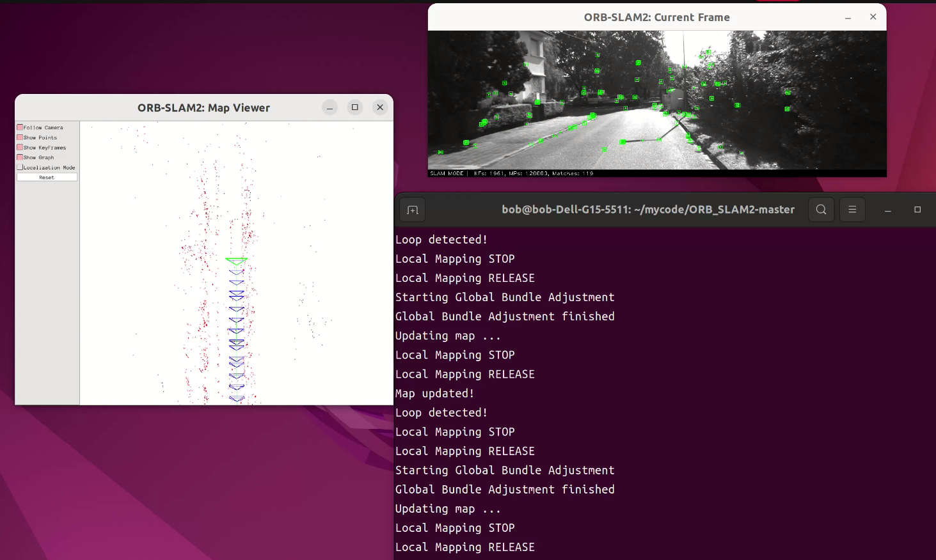Open a new tab in the terminal
Screen dimensions: 936x560
click(x=413, y=210)
